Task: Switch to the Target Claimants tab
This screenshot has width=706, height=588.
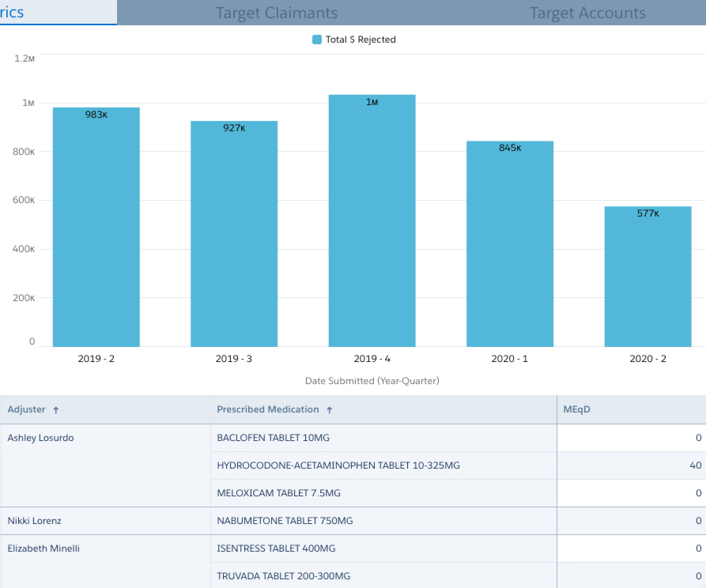Action: point(276,13)
